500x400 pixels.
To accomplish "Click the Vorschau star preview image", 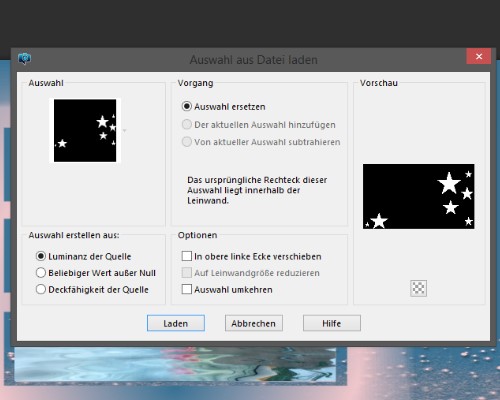I will (419, 196).
